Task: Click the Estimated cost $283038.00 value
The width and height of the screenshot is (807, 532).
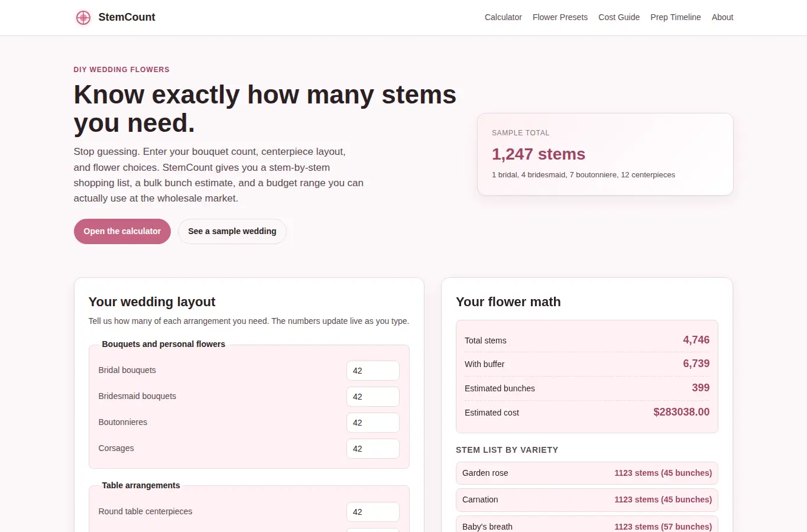Action: (x=682, y=412)
